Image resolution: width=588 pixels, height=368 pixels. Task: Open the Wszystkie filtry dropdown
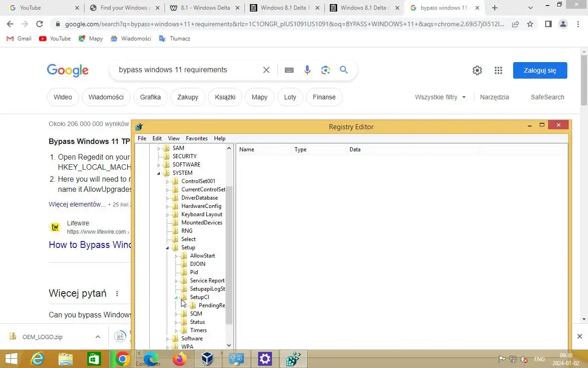coord(440,97)
